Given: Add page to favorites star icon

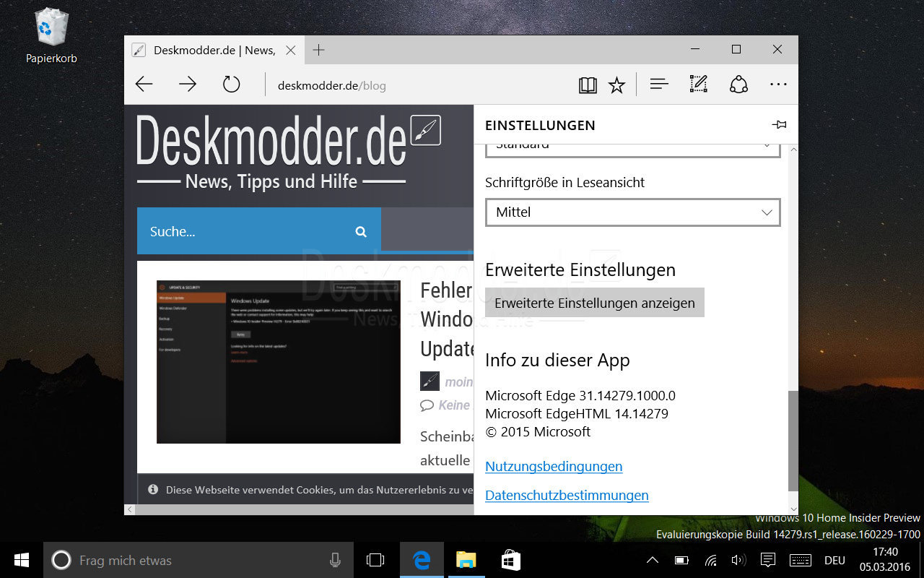Looking at the screenshot, I should click(616, 85).
